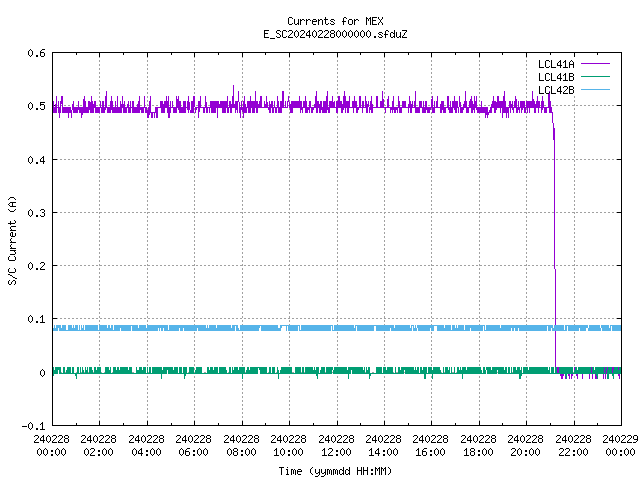This screenshot has width=640, height=480.
Task: Click the y-axis label 'S/C Current (A)'
Action: click(12, 240)
